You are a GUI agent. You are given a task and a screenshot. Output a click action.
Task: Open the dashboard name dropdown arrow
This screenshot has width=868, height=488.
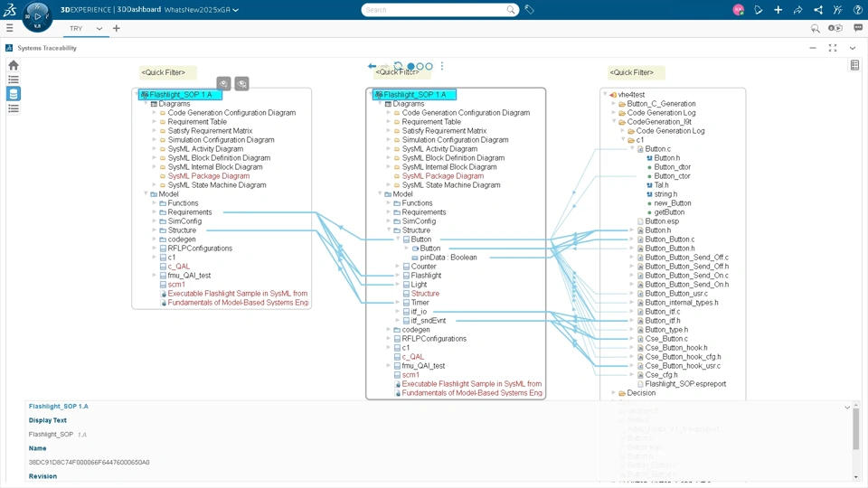[236, 10]
